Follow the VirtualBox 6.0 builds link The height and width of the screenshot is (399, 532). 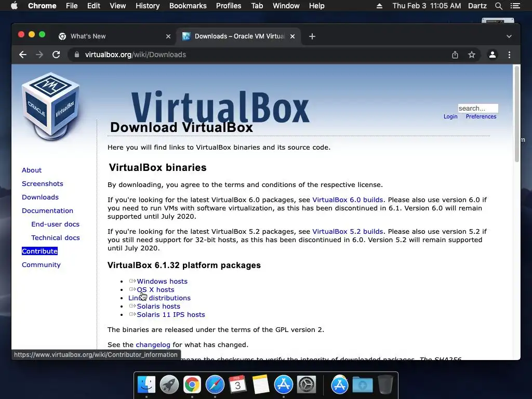(x=348, y=200)
